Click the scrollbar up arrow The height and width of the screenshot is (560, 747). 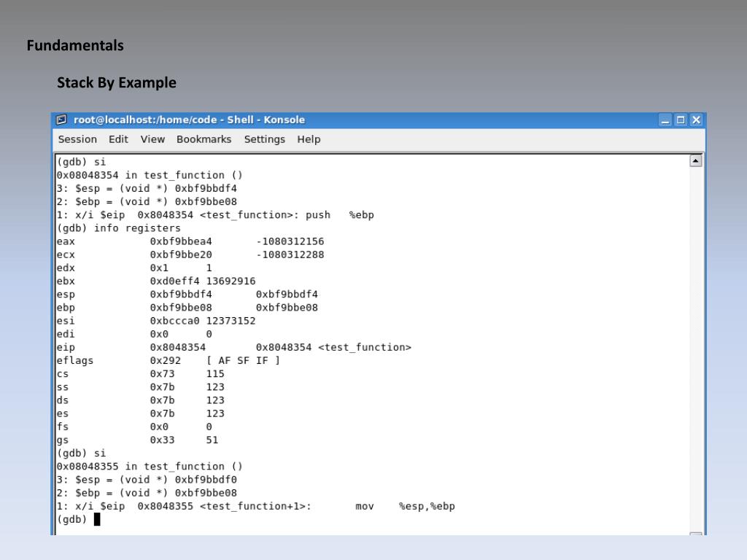point(695,161)
